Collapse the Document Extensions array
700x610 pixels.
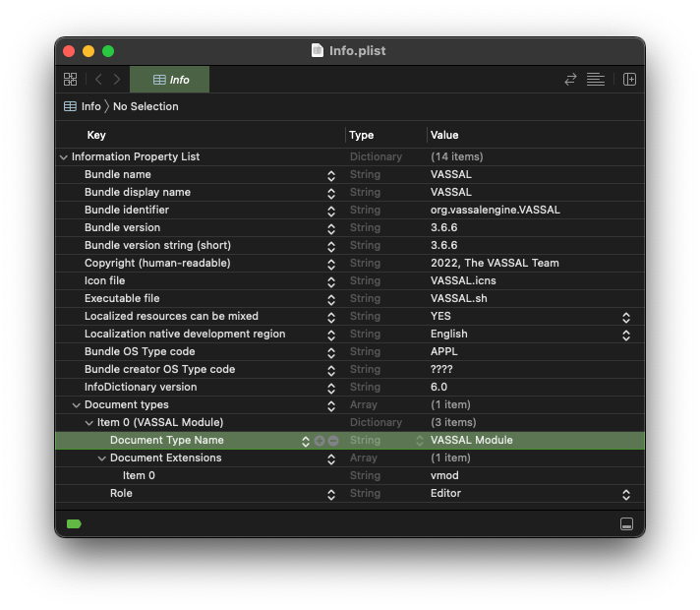point(102,458)
